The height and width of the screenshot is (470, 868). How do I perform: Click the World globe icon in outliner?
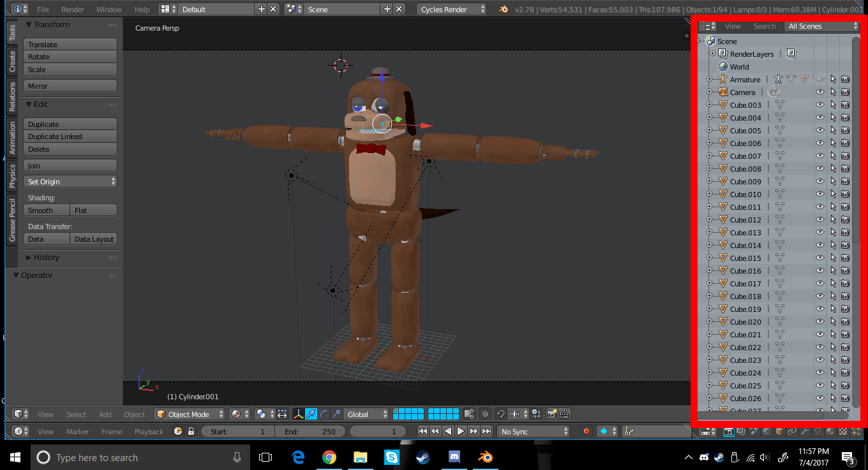coord(723,66)
